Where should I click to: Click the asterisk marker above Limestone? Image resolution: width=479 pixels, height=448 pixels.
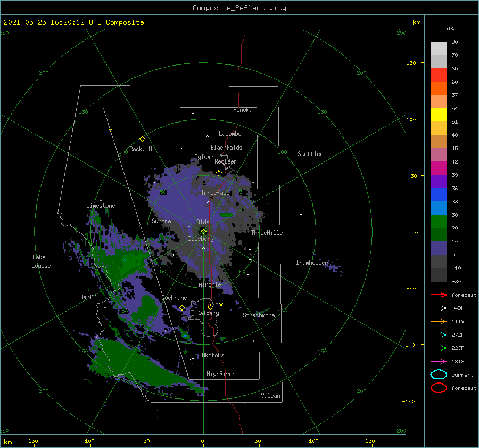101,201
